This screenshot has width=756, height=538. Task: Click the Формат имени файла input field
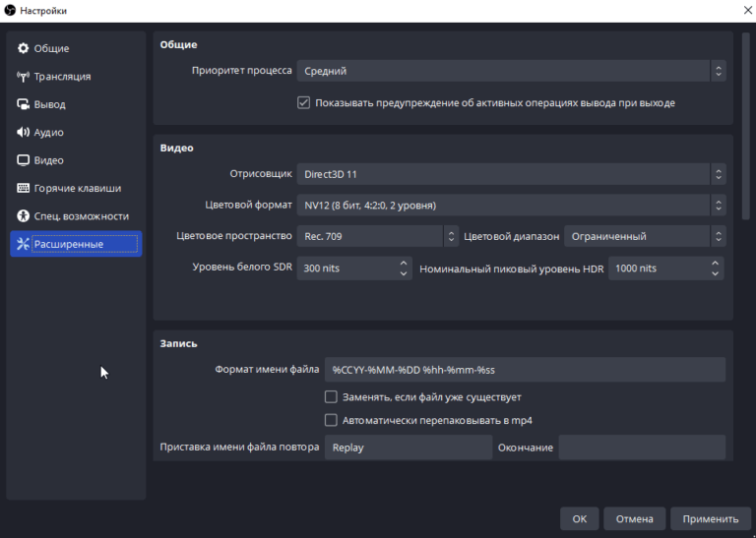click(x=525, y=370)
